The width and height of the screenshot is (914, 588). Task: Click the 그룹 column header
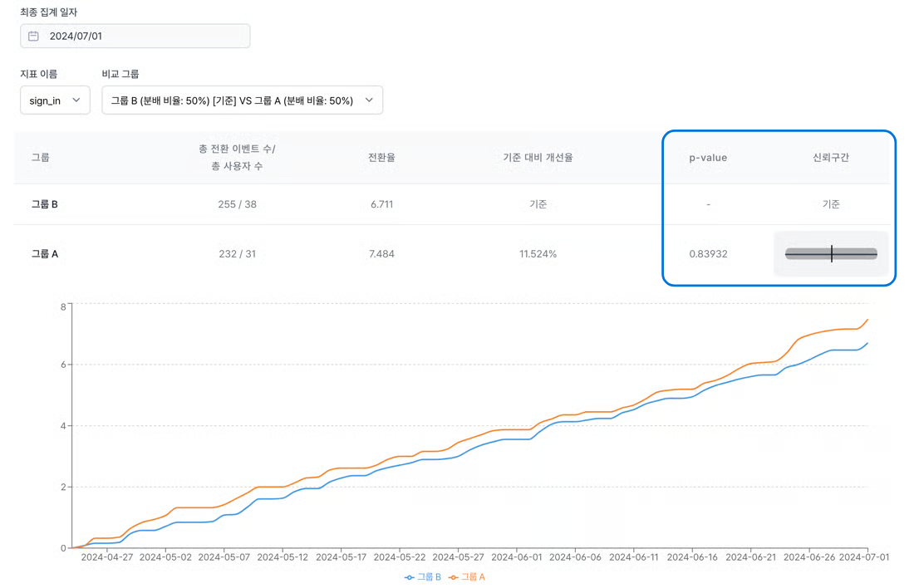click(40, 157)
